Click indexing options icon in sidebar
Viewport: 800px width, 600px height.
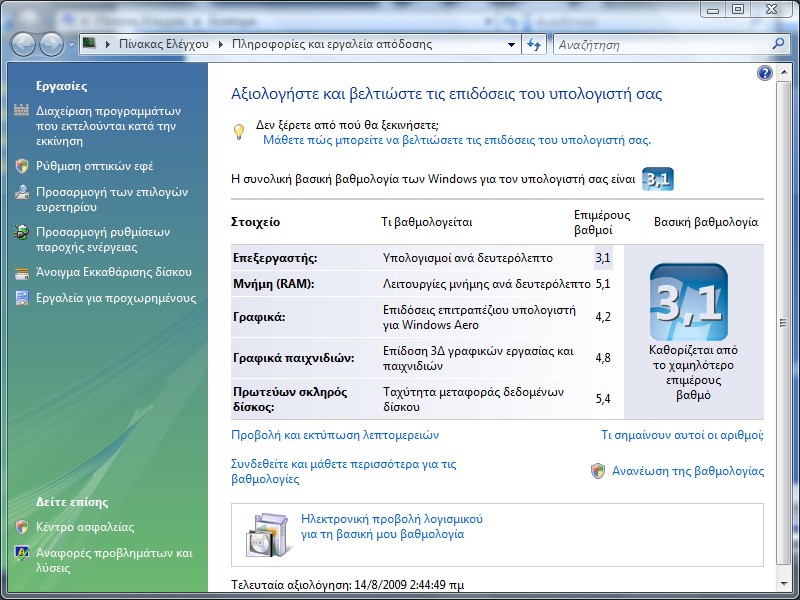click(x=21, y=192)
